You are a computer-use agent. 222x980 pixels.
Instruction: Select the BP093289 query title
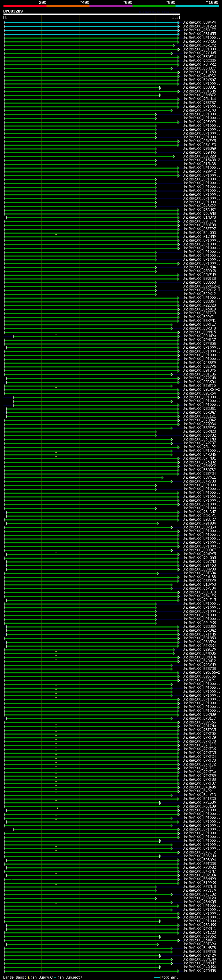pyautogui.click(x=13, y=11)
